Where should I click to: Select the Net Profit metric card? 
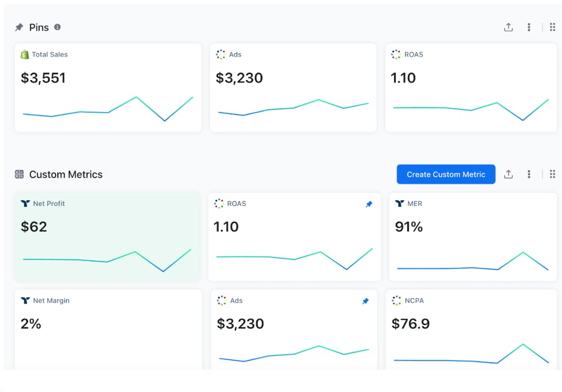(107, 236)
